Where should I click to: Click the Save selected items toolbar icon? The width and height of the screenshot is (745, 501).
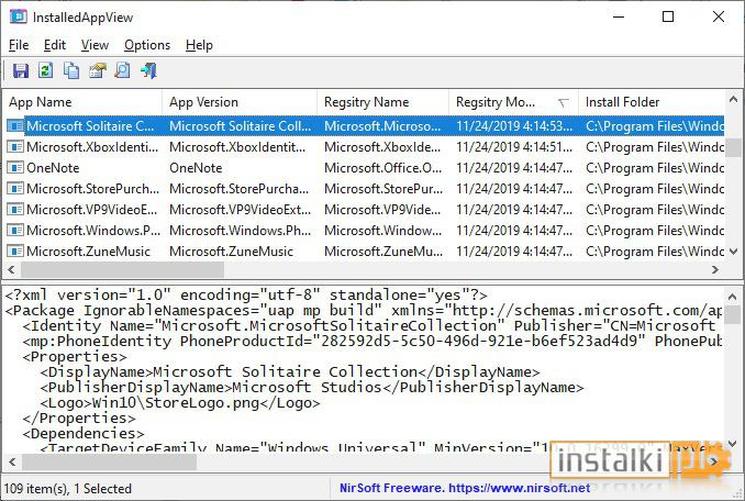pos(21,71)
